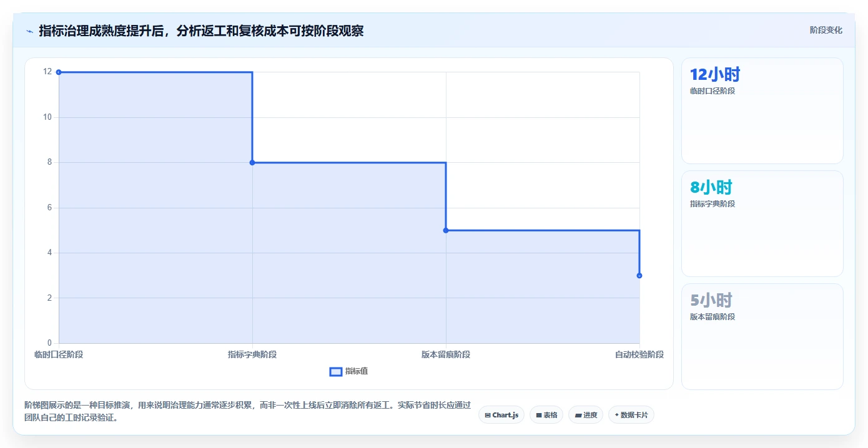Select the 进度 tag chip
This screenshot has width=868, height=448.
[586, 415]
